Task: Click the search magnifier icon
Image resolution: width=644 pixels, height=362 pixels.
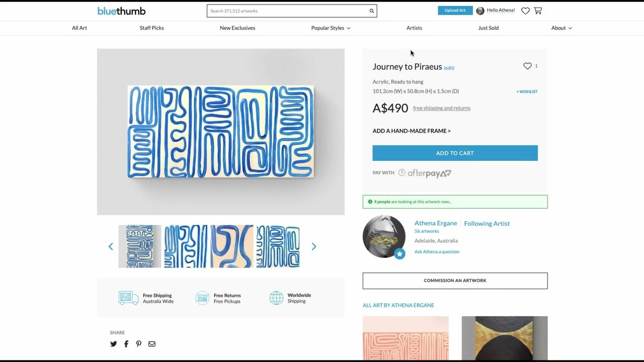Action: (x=372, y=11)
